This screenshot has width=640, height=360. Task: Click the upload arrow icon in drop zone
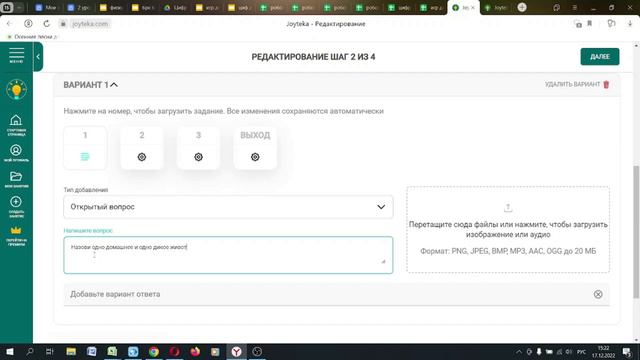pos(508,208)
